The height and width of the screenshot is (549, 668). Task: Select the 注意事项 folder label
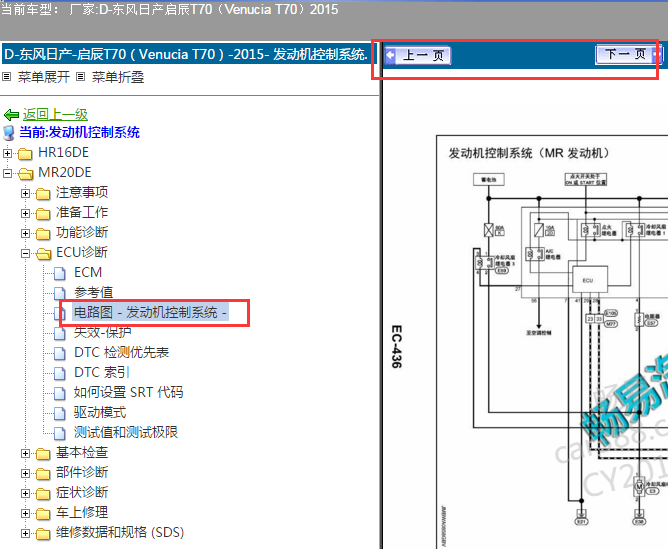(82, 193)
